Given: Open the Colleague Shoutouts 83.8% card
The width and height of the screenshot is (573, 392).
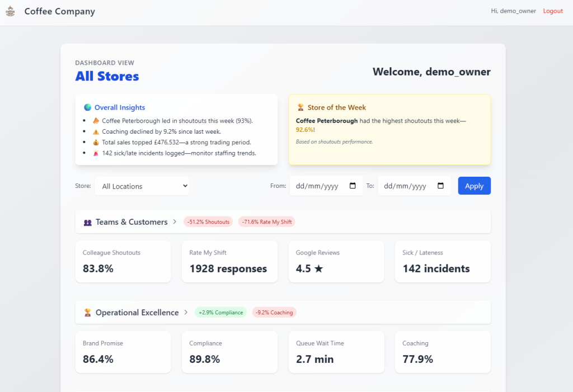Looking at the screenshot, I should [x=123, y=261].
